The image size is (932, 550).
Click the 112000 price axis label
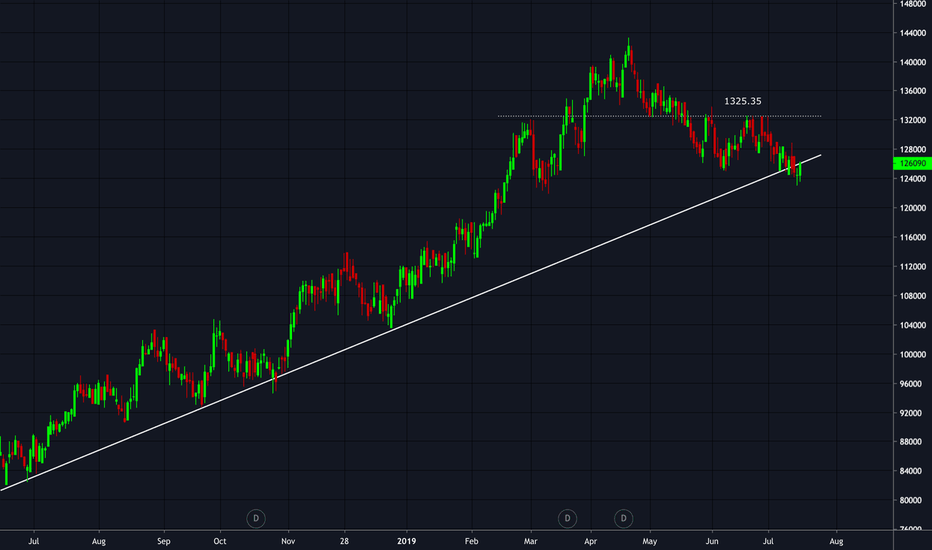click(912, 266)
